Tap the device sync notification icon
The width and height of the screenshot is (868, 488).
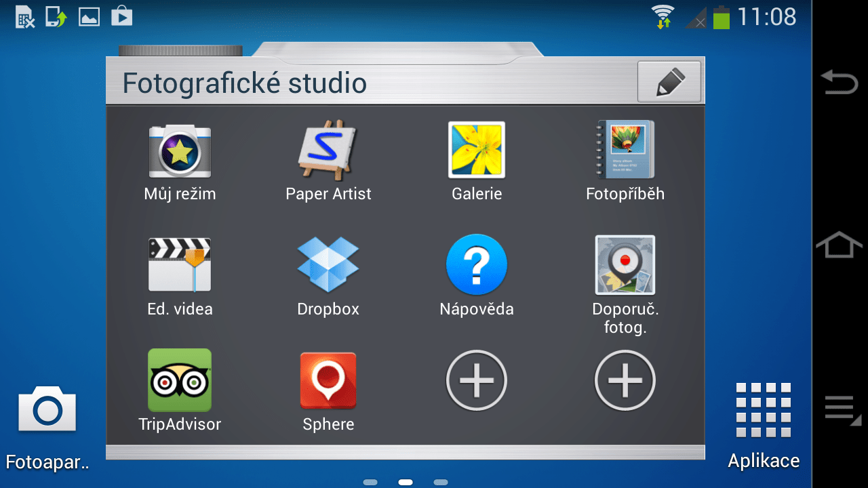56,16
